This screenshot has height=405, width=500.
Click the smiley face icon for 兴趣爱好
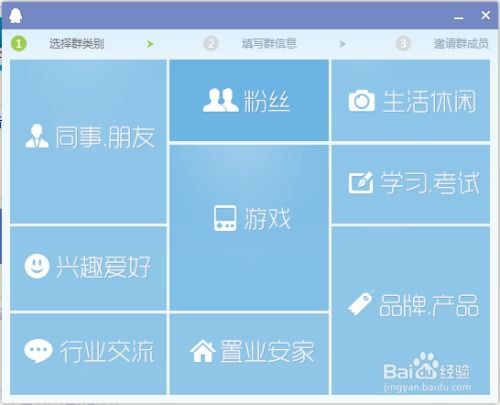pyautogui.click(x=37, y=266)
